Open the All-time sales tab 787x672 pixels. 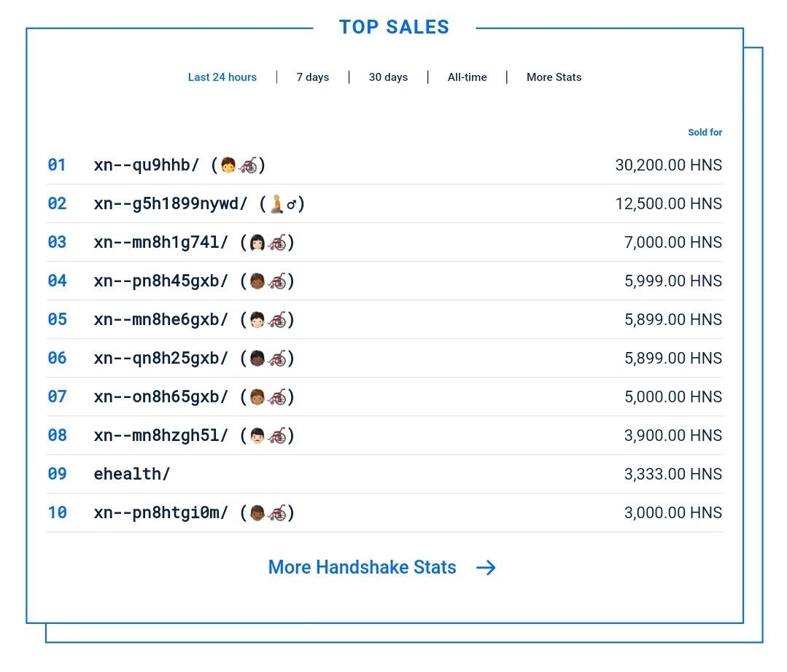coord(467,77)
